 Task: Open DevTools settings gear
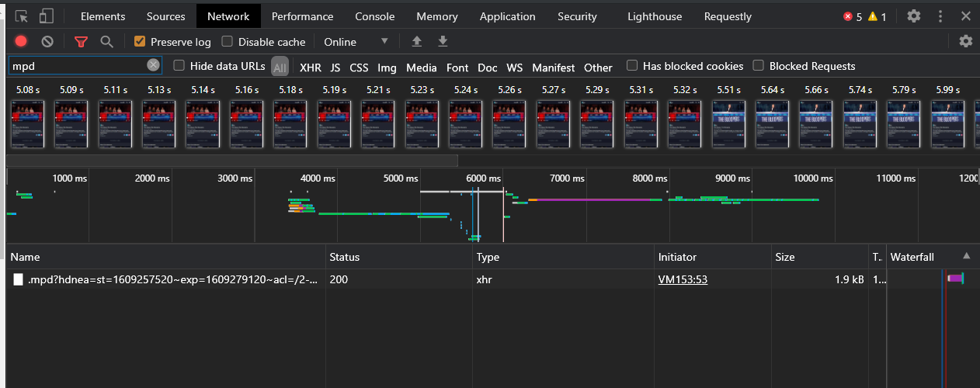pyautogui.click(x=914, y=16)
